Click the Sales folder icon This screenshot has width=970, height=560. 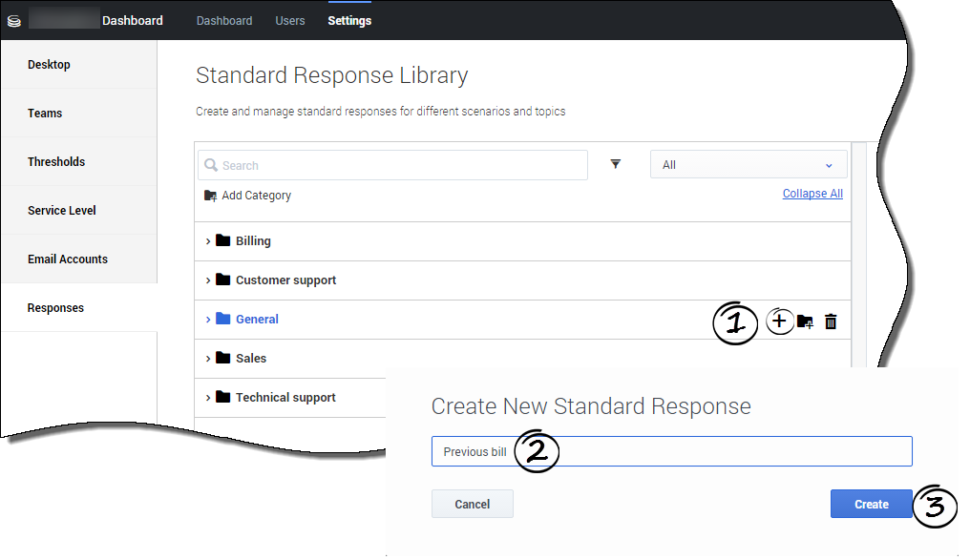(x=223, y=358)
